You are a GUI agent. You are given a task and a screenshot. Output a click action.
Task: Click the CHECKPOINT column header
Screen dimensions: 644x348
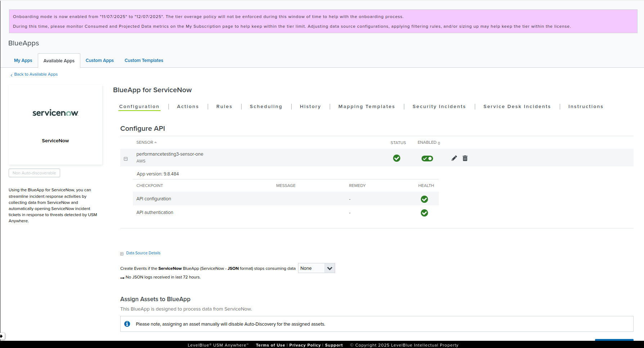150,186
